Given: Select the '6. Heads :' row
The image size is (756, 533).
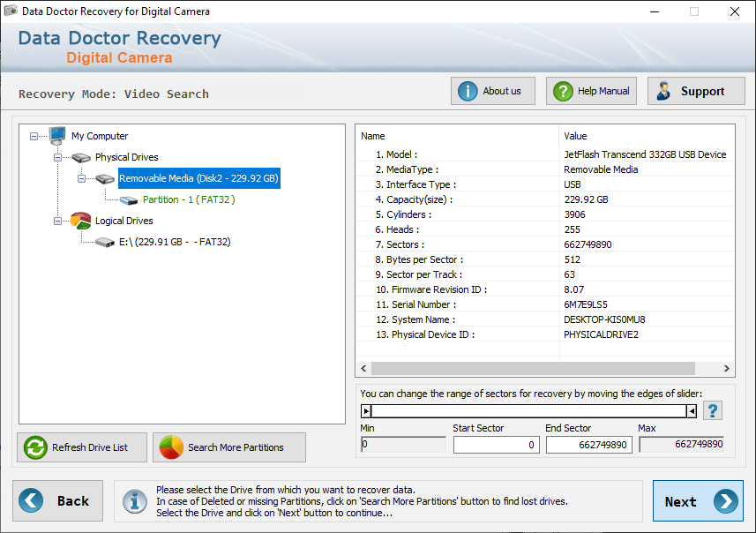Looking at the screenshot, I should [545, 229].
